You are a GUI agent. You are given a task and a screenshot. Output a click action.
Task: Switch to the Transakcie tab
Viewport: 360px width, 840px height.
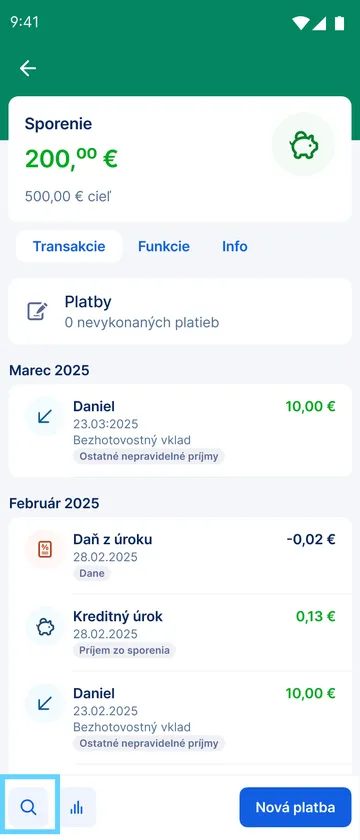[69, 246]
